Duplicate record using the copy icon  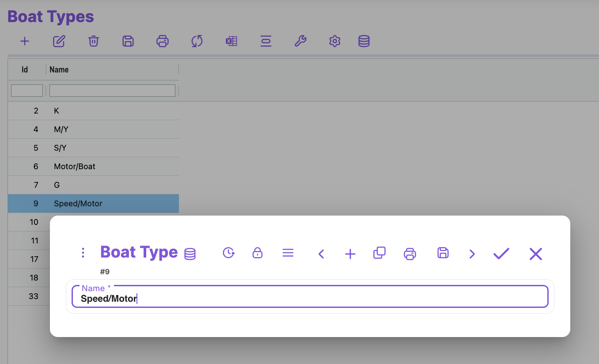(x=379, y=253)
